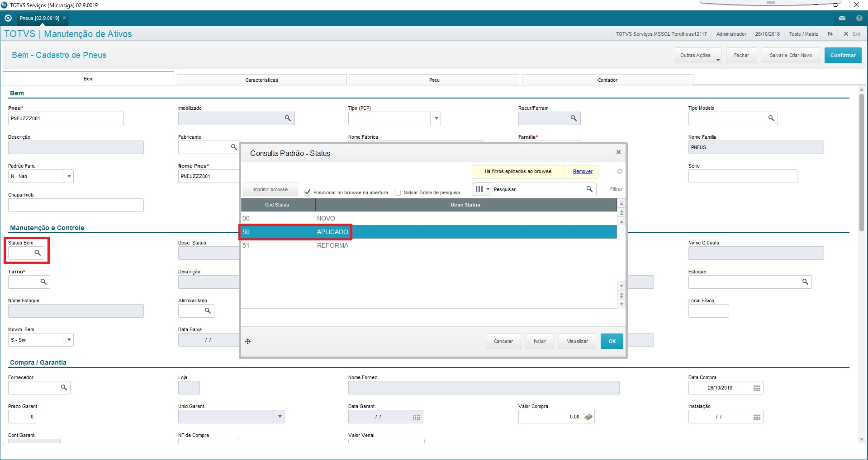Open the Unid.Garant. dropdown
This screenshot has width=868, height=460.
coord(280,417)
